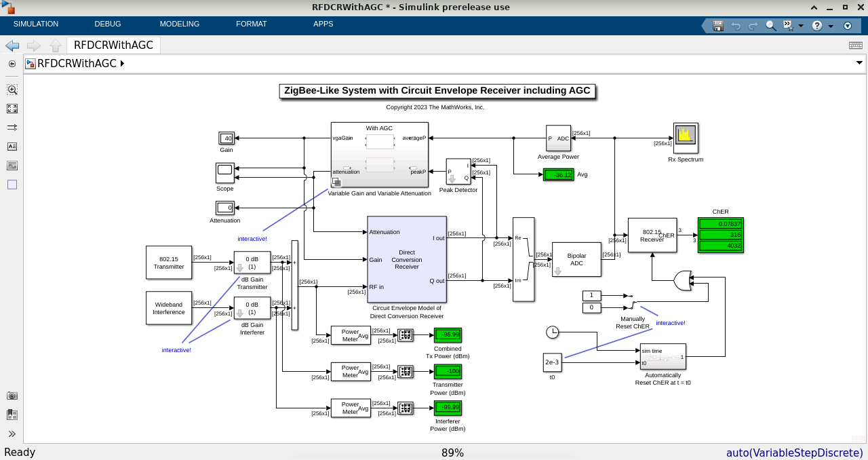Toggle the Manually Reset ChER switch
The width and height of the screenshot is (868, 460).
tap(629, 301)
